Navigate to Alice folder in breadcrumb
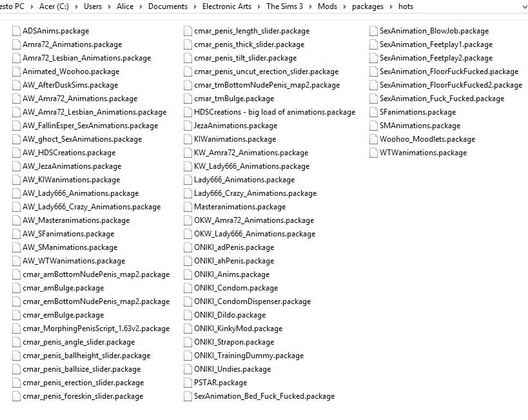528x420 pixels. coord(125,6)
